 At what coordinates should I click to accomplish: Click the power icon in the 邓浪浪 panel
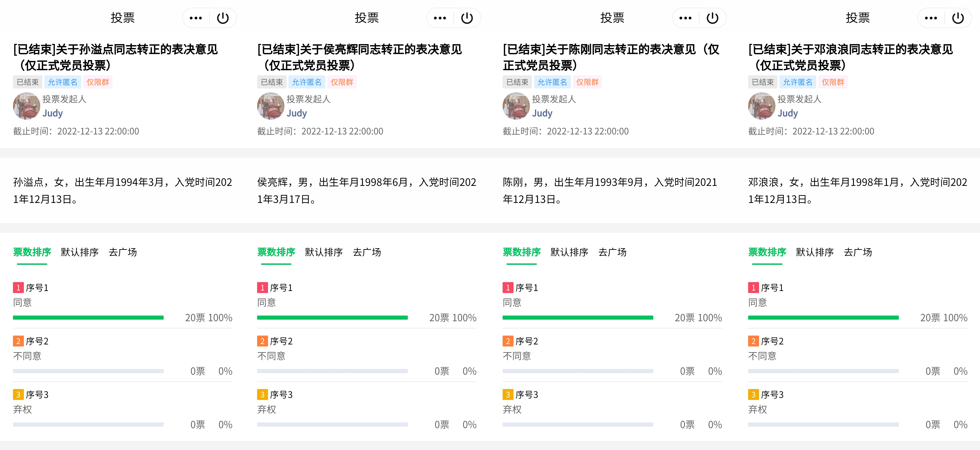tap(957, 18)
